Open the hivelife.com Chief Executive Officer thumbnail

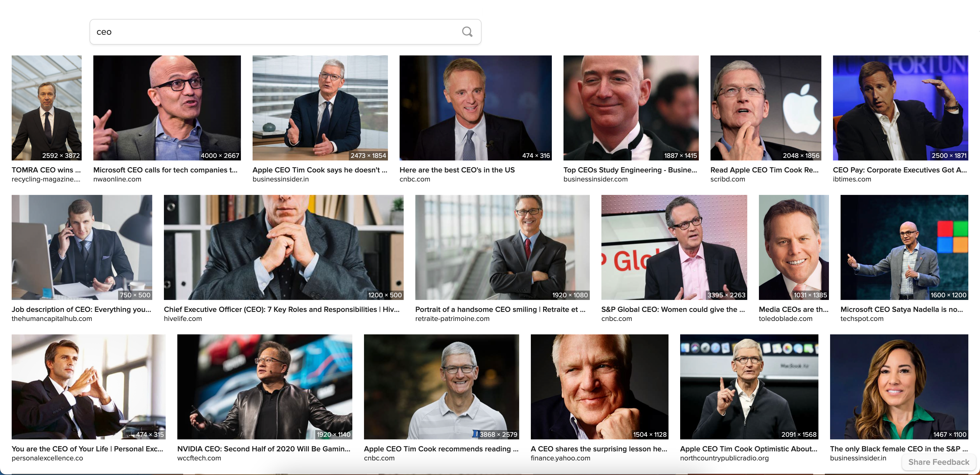(x=283, y=247)
